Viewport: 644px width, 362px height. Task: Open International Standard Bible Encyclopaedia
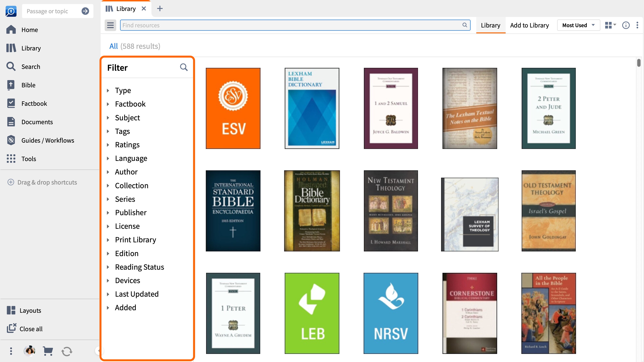click(x=233, y=211)
